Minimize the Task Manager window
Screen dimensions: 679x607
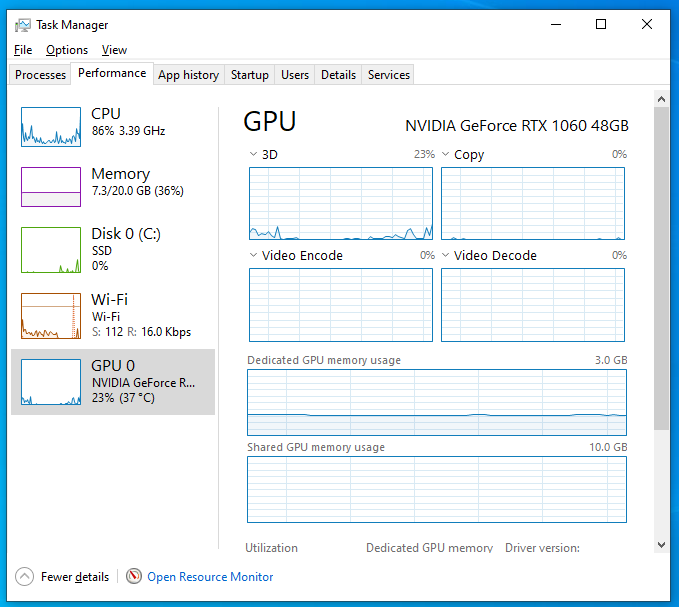coord(556,24)
